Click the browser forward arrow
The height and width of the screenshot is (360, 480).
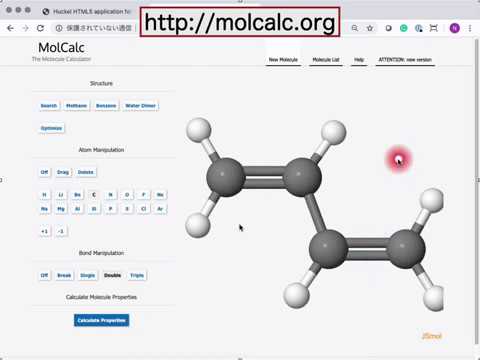tap(25, 28)
